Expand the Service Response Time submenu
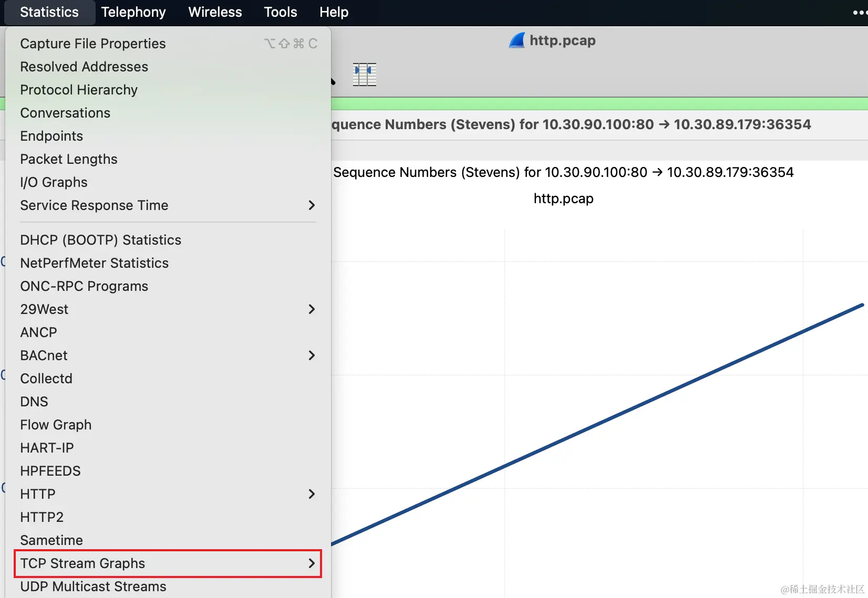 (312, 205)
